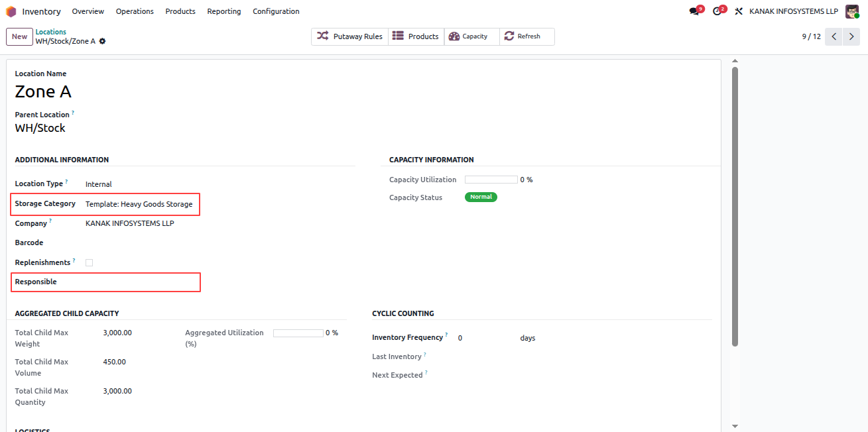The height and width of the screenshot is (432, 868).
Task: Open the messages chat icon
Action: point(694,11)
